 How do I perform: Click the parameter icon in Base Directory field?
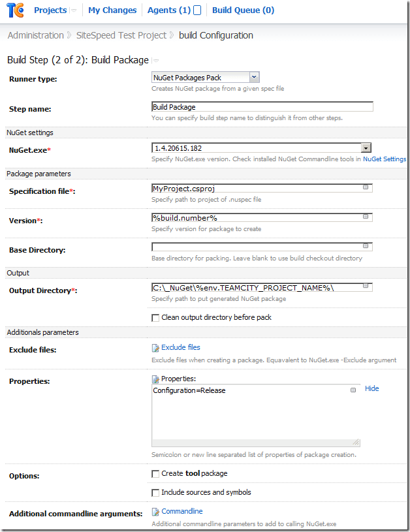coord(366,246)
